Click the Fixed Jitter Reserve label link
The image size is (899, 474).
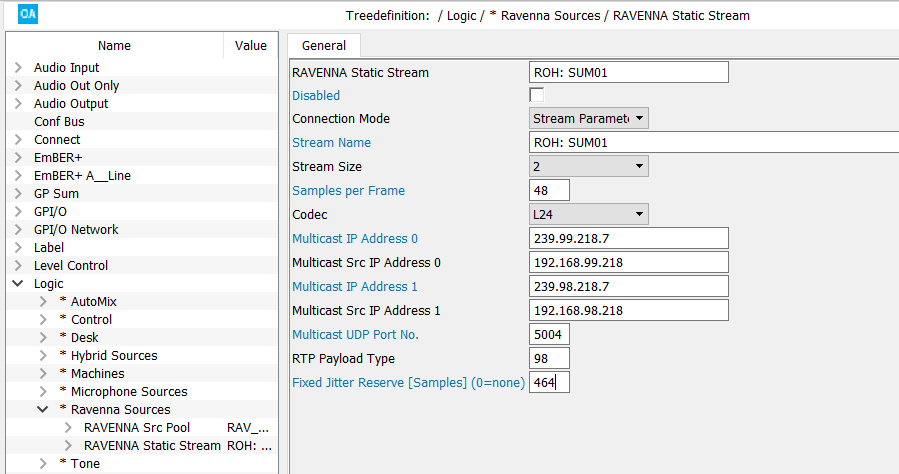408,383
